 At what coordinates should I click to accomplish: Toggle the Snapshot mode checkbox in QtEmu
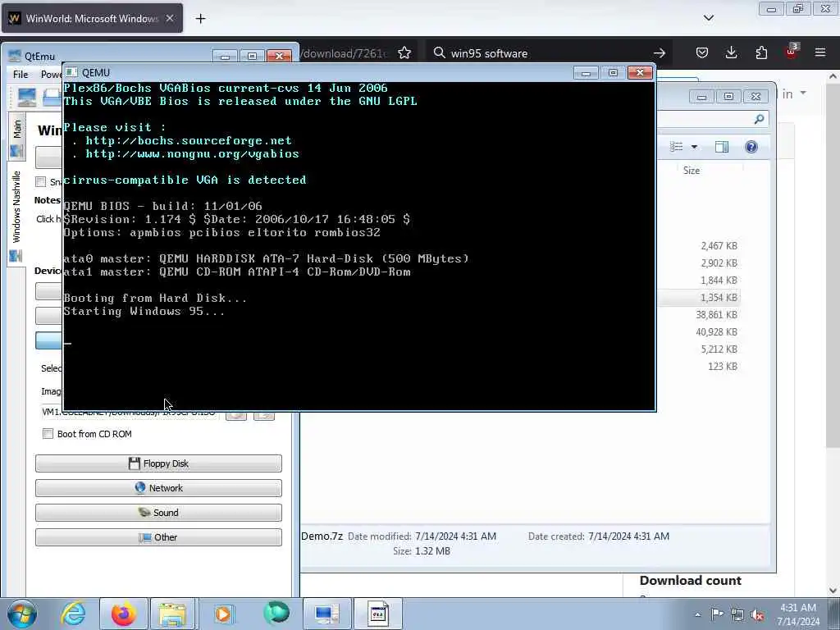click(41, 181)
